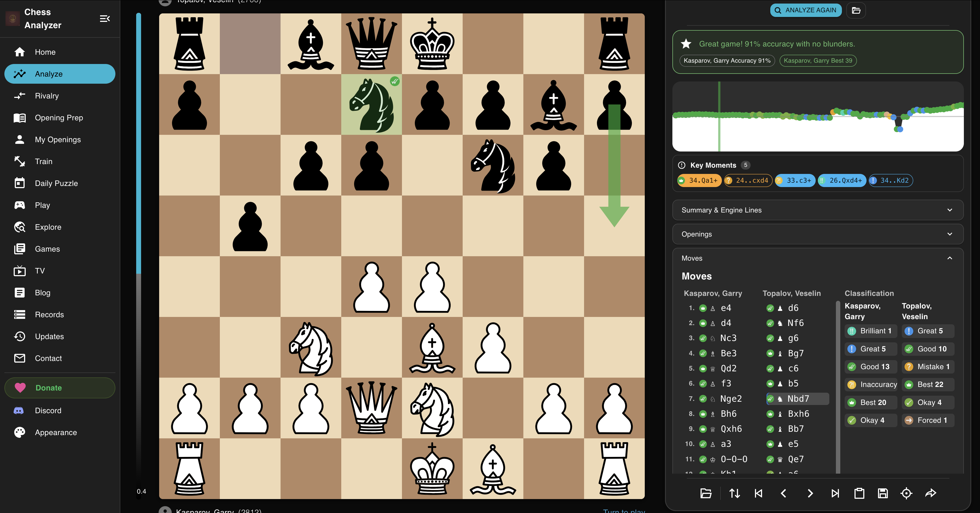Image resolution: width=980 pixels, height=513 pixels.
Task: Jump to key moment 34.Qa1+
Action: (699, 180)
